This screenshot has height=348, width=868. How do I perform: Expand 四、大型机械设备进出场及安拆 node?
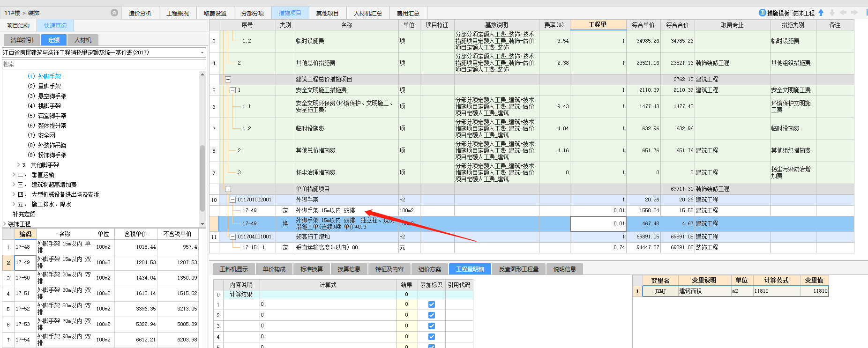tap(14, 194)
